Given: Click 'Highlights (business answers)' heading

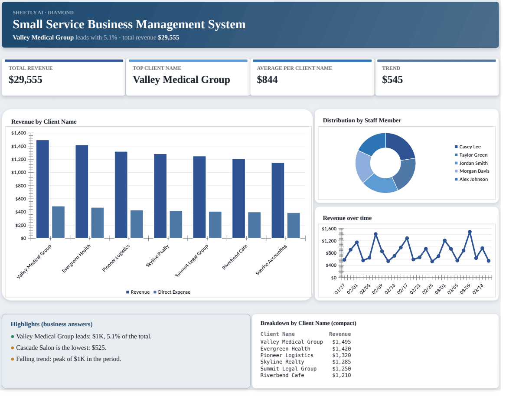Looking at the screenshot, I should (52, 325).
